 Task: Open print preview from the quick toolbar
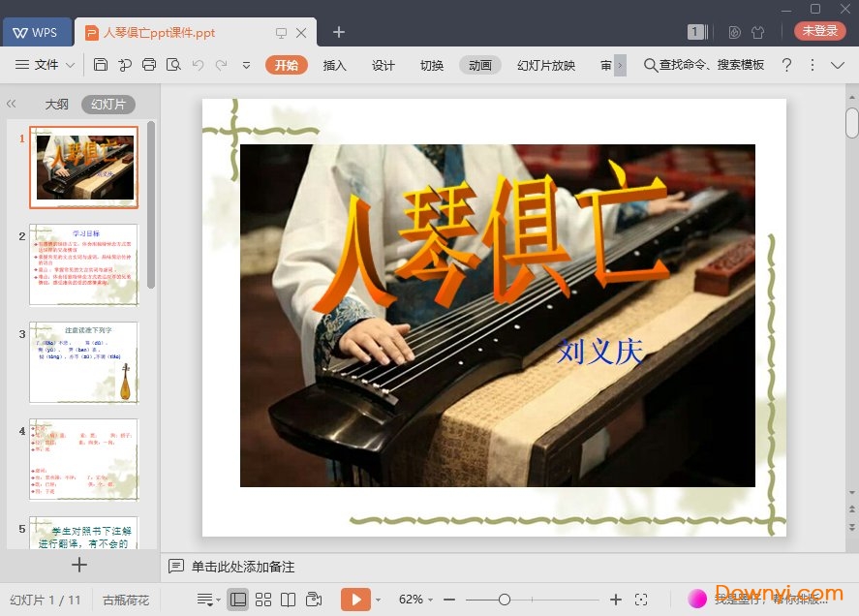point(172,66)
